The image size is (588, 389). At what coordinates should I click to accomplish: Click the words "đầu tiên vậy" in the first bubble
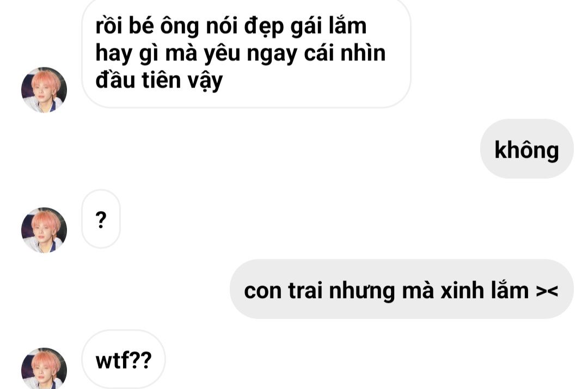pos(159,81)
